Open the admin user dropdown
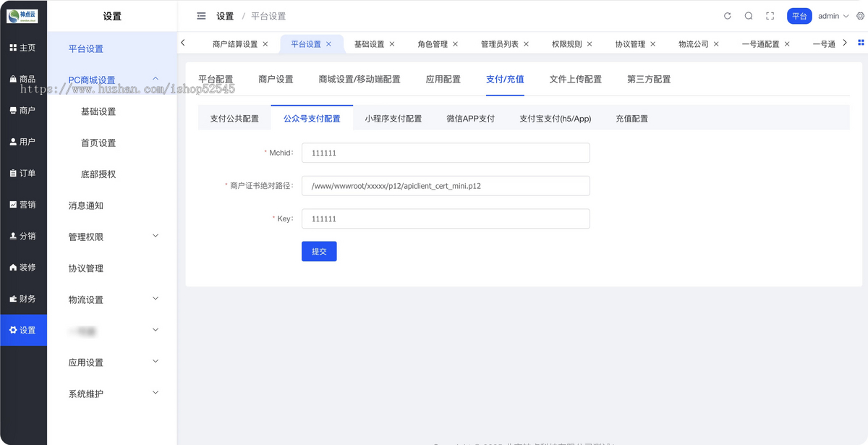The width and height of the screenshot is (868, 445). (833, 16)
